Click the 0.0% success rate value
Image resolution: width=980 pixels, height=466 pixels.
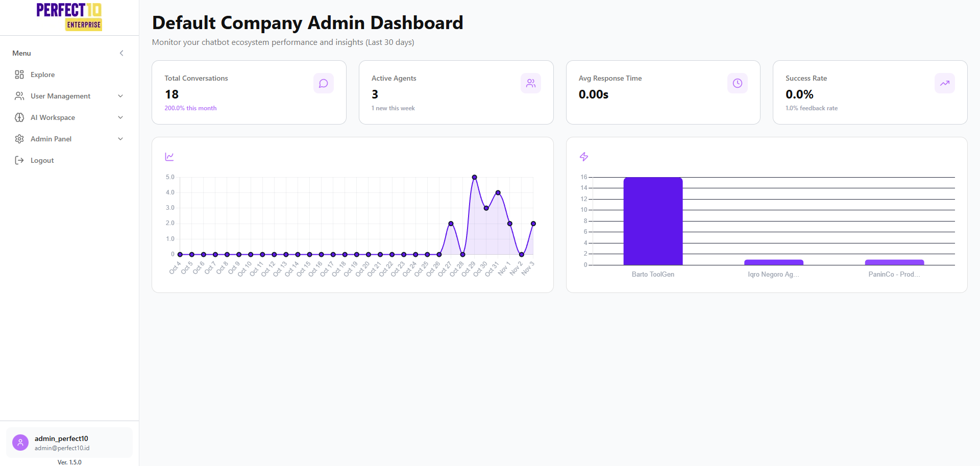799,94
